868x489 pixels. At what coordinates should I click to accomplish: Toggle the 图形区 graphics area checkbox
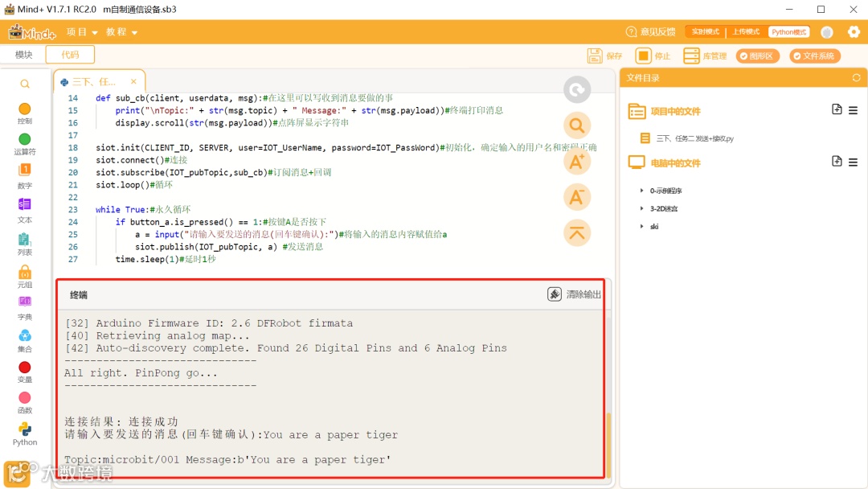click(x=757, y=56)
